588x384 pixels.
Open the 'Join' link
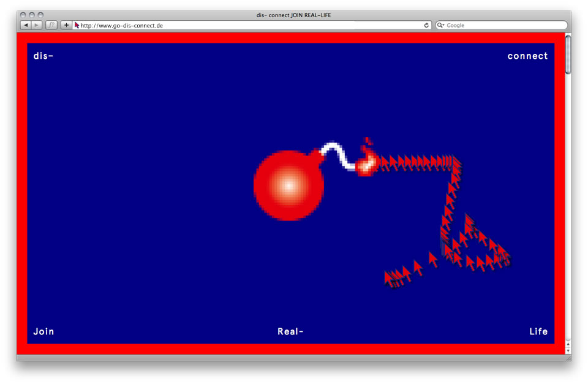pos(44,331)
